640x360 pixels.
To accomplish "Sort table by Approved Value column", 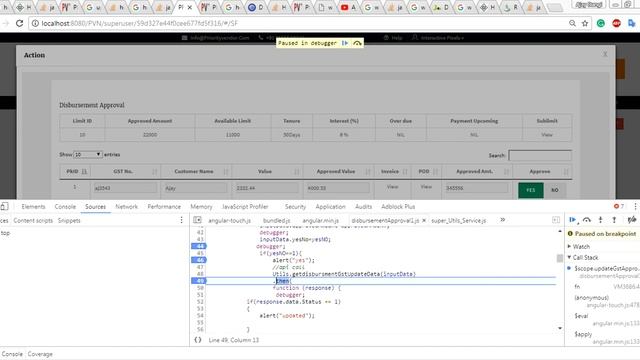I will pos(338,171).
